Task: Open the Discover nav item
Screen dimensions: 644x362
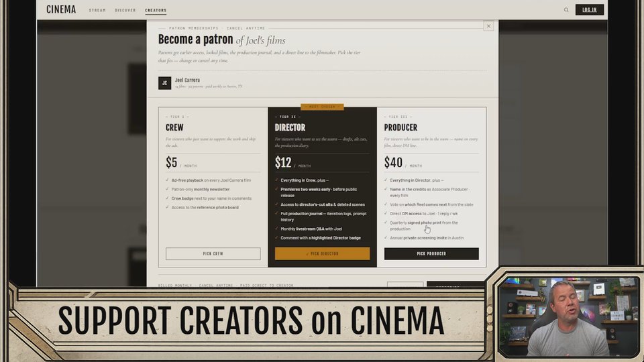Action: point(125,10)
